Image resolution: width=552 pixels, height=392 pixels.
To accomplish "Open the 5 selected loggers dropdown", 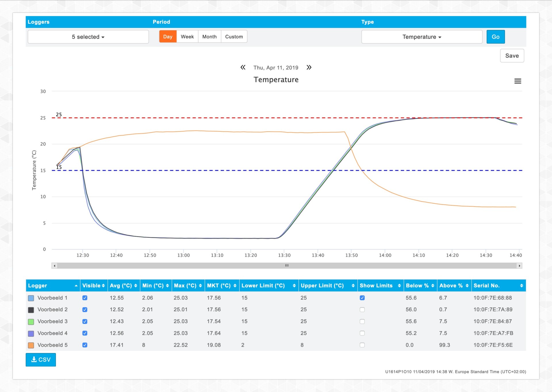I will (x=88, y=37).
